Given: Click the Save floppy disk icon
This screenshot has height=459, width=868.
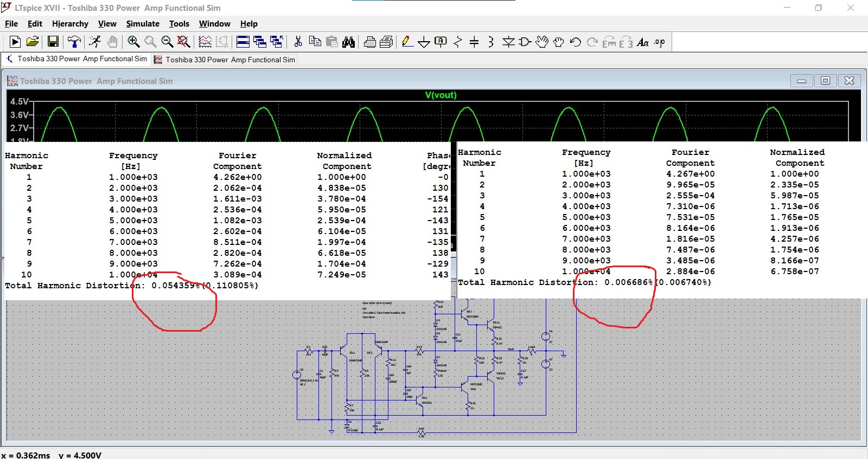Looking at the screenshot, I should click(x=53, y=42).
